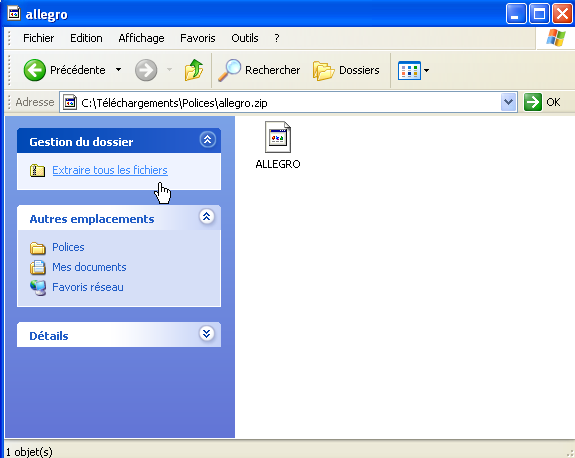Open Précédente history dropdown arrow
Screen dimensions: 575x458
[118, 70]
